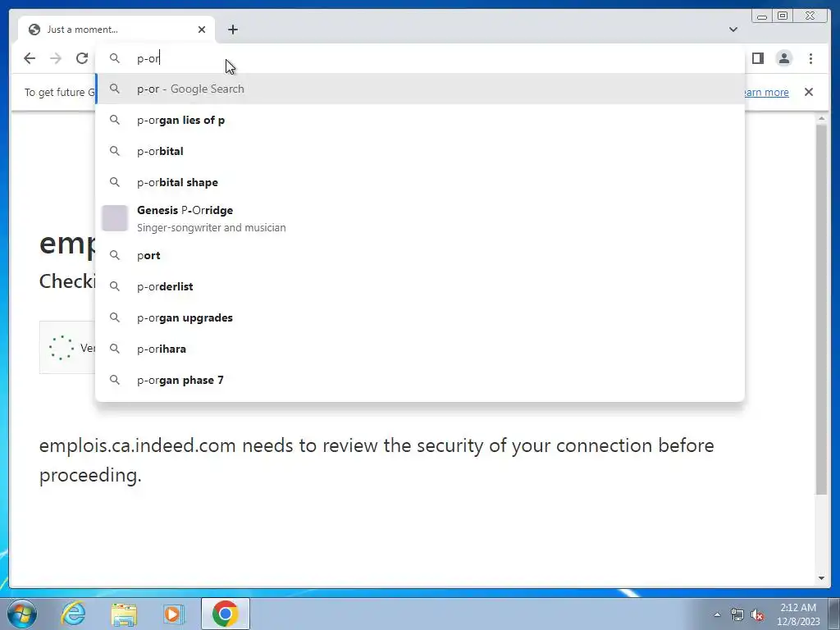Click the Chrome taskbar button

click(x=226, y=614)
